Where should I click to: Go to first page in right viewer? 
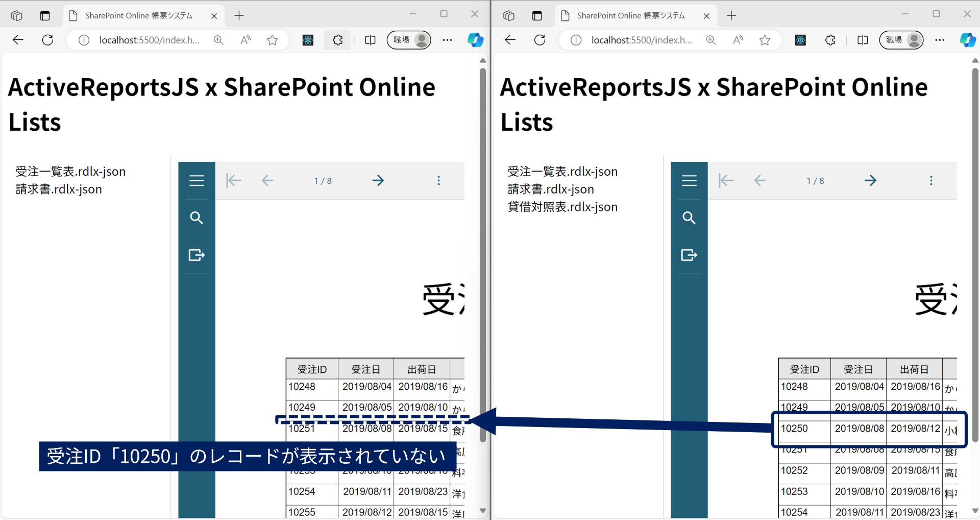point(726,180)
